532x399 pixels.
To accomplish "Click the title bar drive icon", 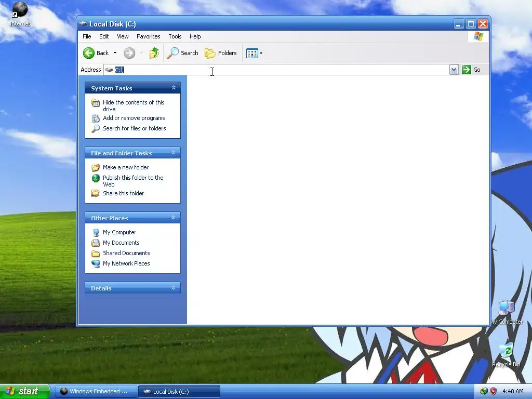I will point(83,23).
